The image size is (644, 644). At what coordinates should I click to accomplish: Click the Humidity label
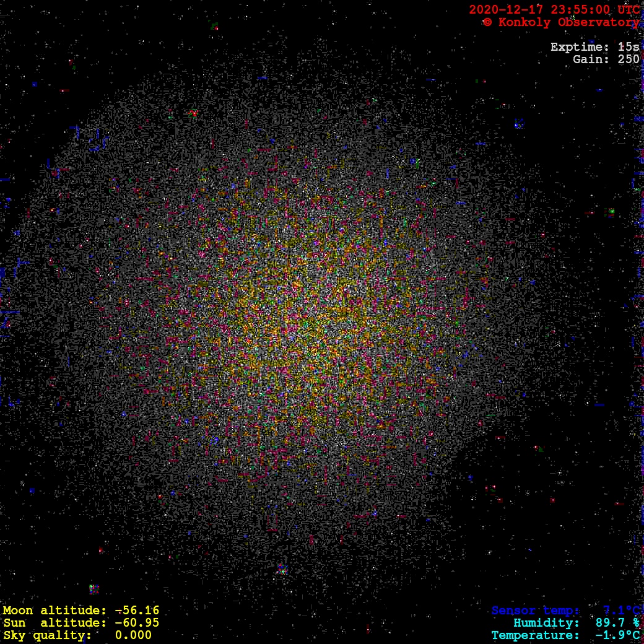tap(546, 623)
